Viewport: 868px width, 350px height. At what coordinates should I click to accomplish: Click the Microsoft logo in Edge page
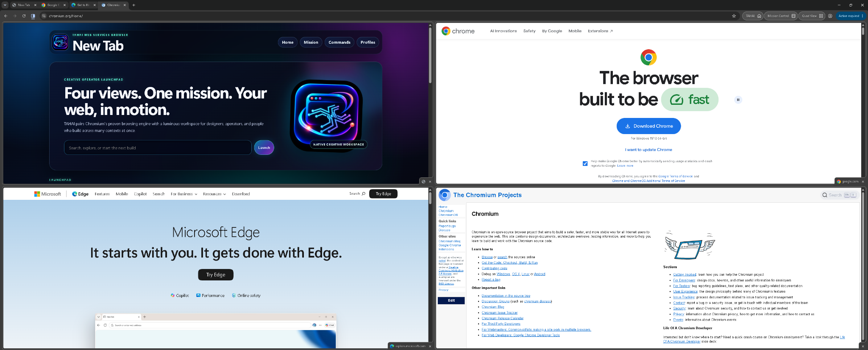pyautogui.click(x=48, y=194)
